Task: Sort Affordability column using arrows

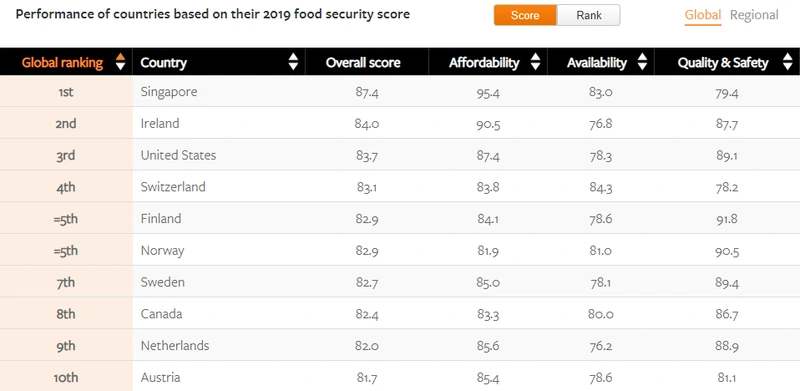Action: 535,62
